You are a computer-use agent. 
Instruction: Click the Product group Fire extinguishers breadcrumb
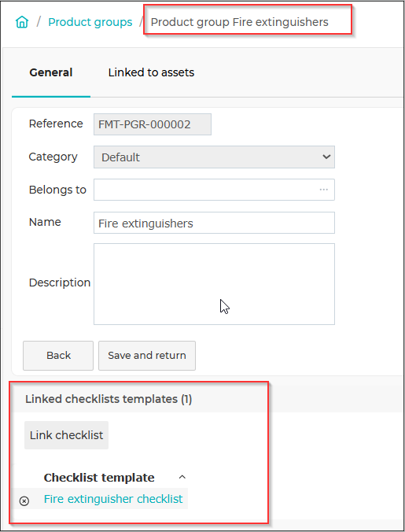(239, 22)
